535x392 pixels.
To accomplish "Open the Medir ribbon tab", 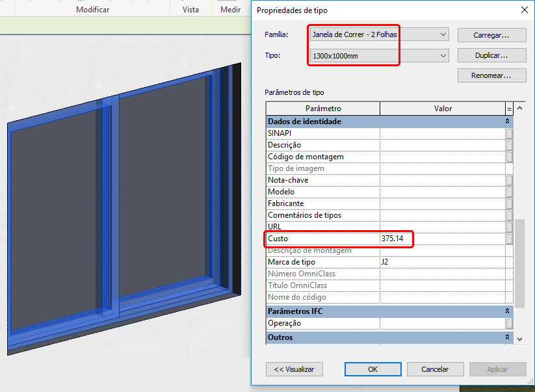I will (x=231, y=9).
